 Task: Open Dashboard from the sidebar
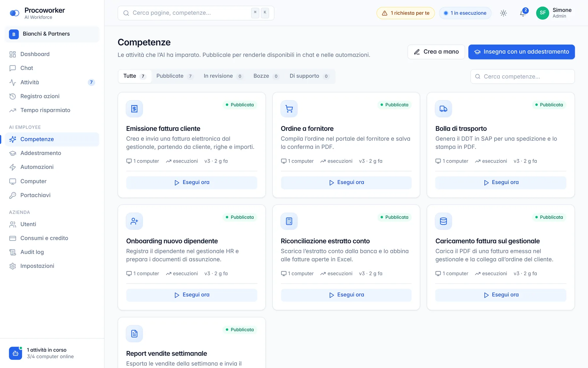[x=52, y=54]
